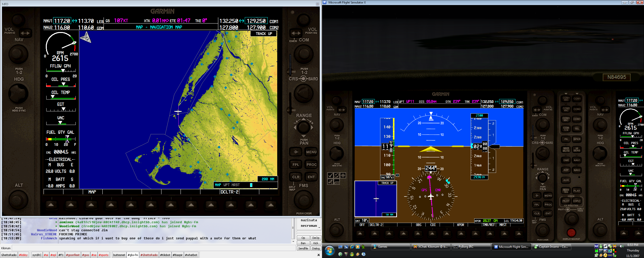Click the checkmark panel icon in Flight Simulator
This screenshot has height=258, width=644.
click(331, 175)
